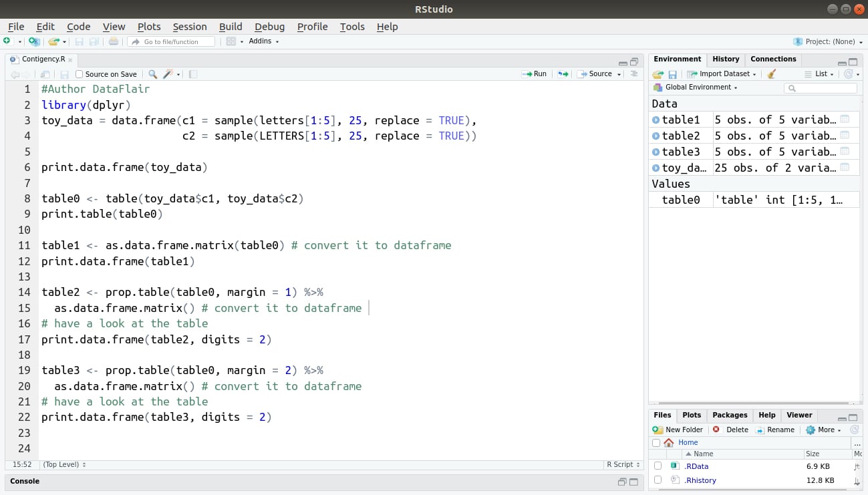Switch to the History tab
This screenshot has height=495, width=868.
click(x=726, y=59)
